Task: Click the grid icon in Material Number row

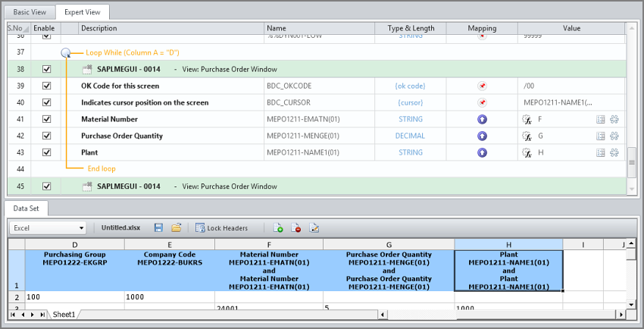Action: point(601,120)
